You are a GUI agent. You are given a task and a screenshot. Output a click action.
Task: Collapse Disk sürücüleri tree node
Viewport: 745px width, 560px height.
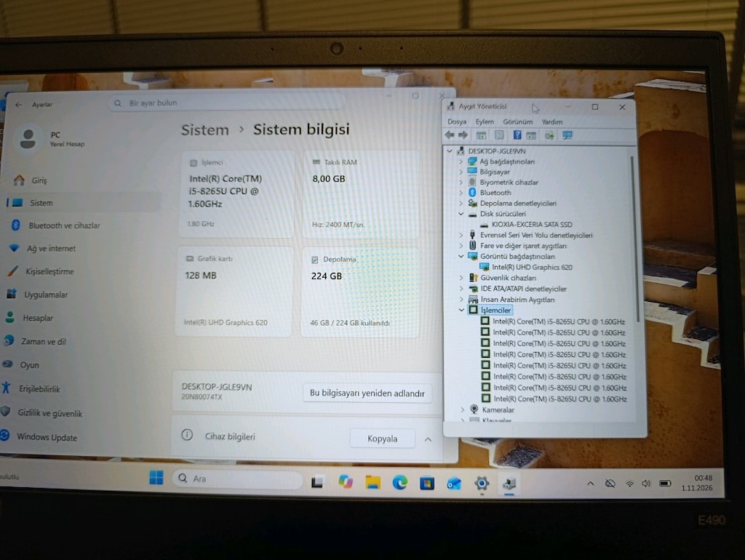tap(461, 214)
